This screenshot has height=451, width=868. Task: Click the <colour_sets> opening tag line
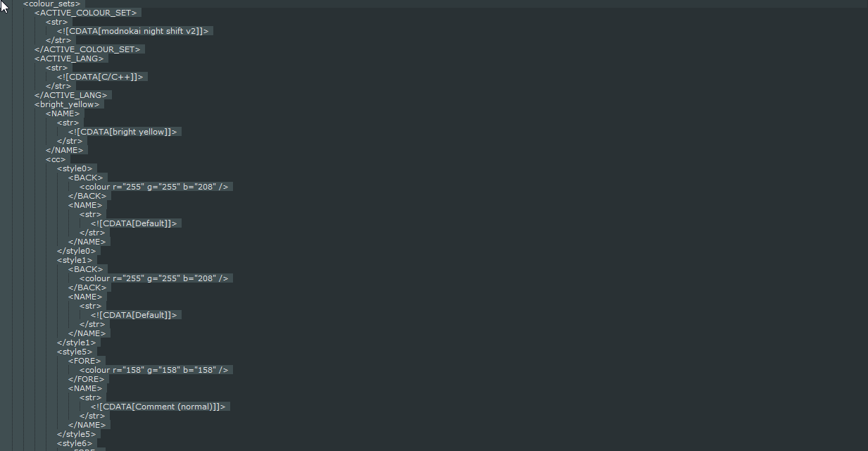[51, 4]
